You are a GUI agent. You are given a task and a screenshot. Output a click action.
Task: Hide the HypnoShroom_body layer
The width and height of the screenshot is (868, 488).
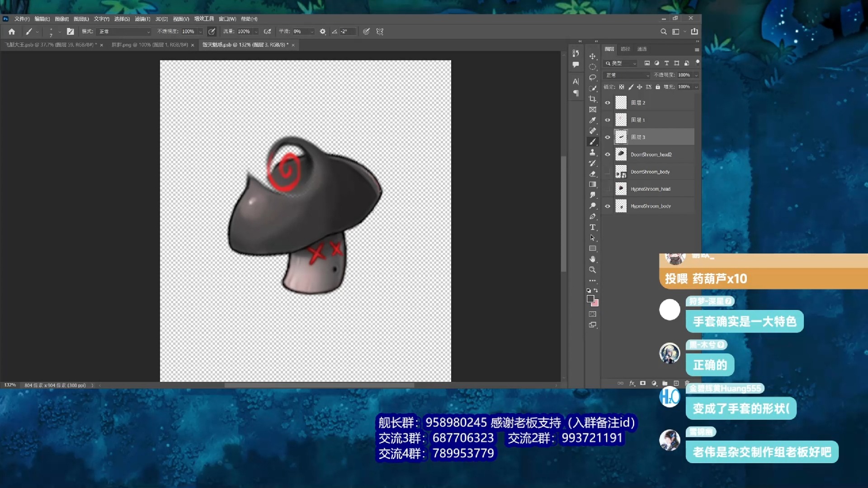(608, 206)
